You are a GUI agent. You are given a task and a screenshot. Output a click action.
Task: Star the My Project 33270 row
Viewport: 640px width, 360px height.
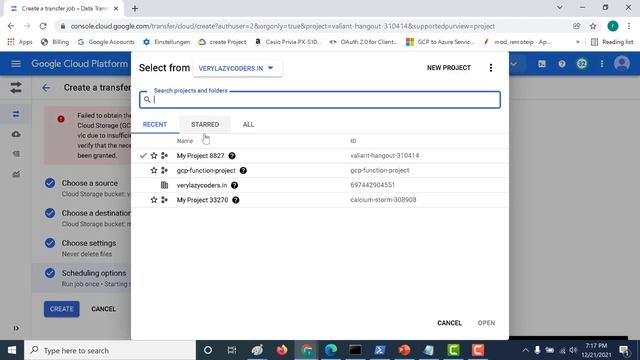[154, 200]
